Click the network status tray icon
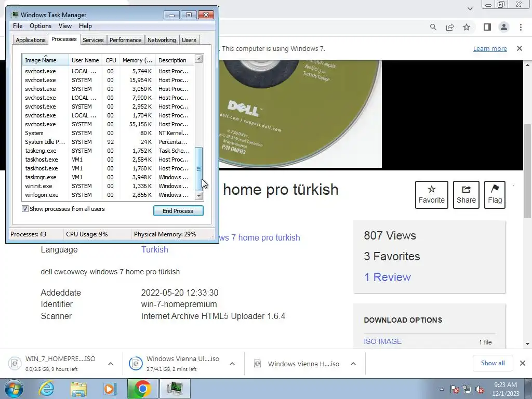Viewport: 532px width, 399px height. [467, 389]
